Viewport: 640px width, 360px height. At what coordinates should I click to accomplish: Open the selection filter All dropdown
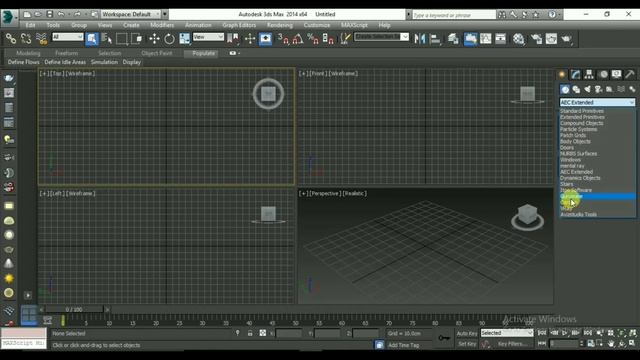68,37
